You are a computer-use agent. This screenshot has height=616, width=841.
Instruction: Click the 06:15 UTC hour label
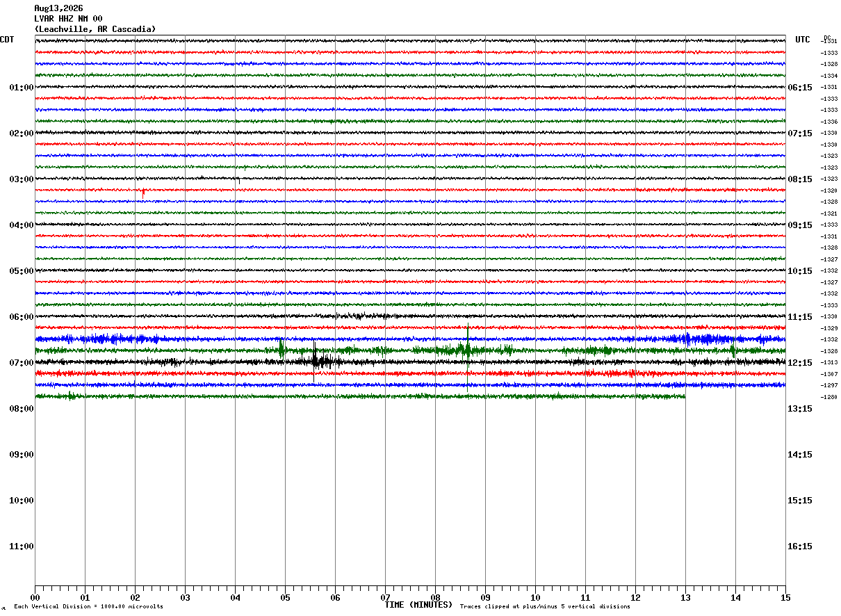pyautogui.click(x=799, y=88)
